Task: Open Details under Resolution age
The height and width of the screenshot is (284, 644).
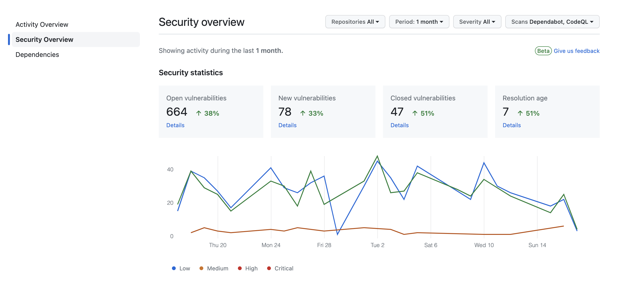Action: (511, 125)
